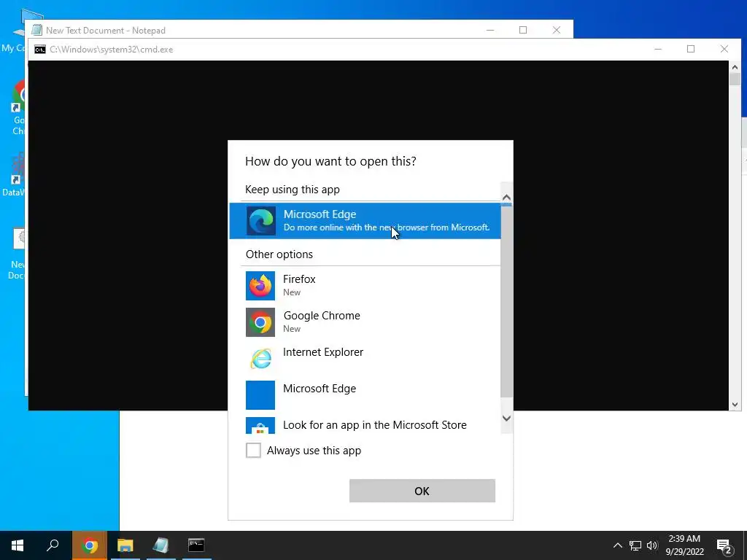Close the New Text Document Notepad window
The image size is (747, 560).
pos(557,30)
